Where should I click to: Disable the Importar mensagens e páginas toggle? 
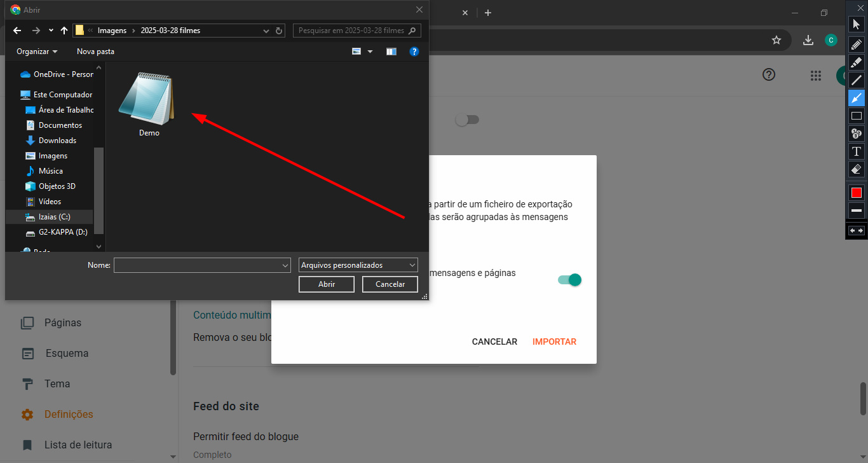(569, 280)
